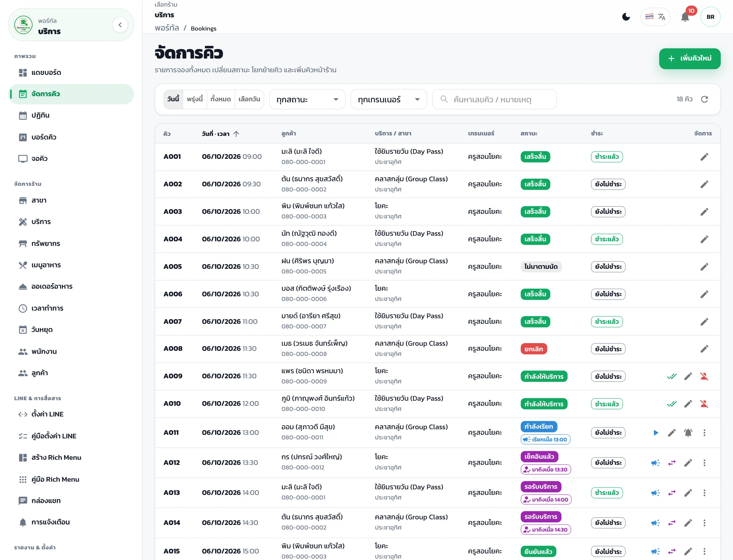This screenshot has height=560, width=733.
Task: Open more options for booking A015
Action: point(704,551)
